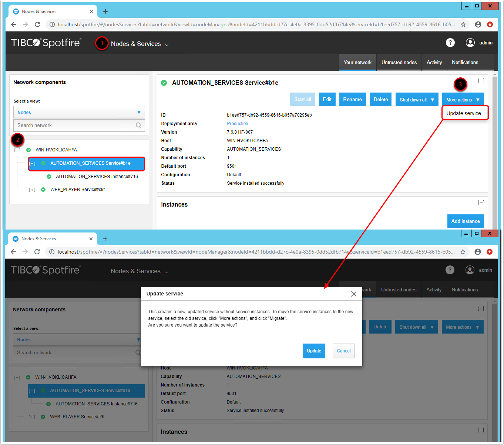
Task: Open the Chrome profile icon in the bottom window
Action: pyautogui.click(x=478, y=252)
